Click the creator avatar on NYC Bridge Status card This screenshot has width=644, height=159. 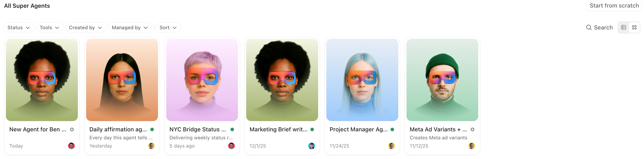232,146
